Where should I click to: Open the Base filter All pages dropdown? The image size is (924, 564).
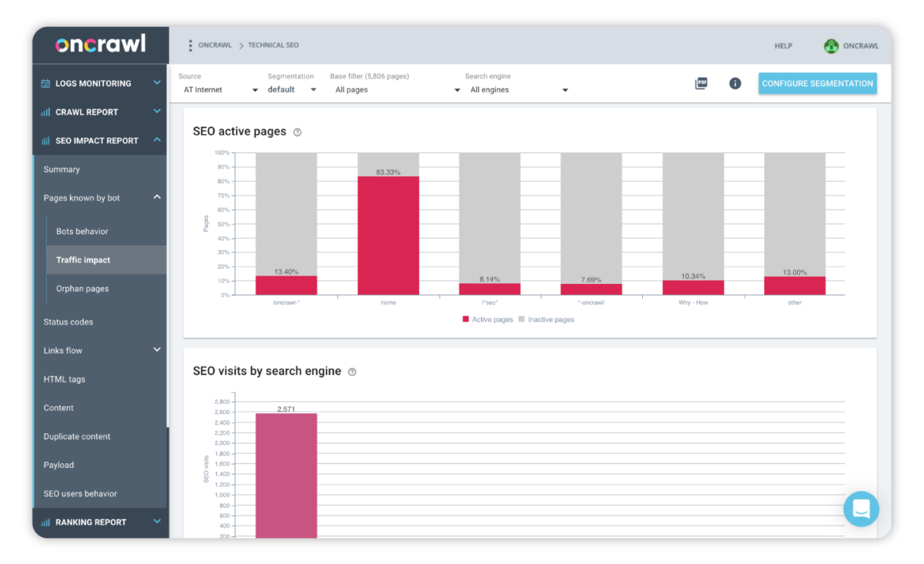pyautogui.click(x=397, y=90)
